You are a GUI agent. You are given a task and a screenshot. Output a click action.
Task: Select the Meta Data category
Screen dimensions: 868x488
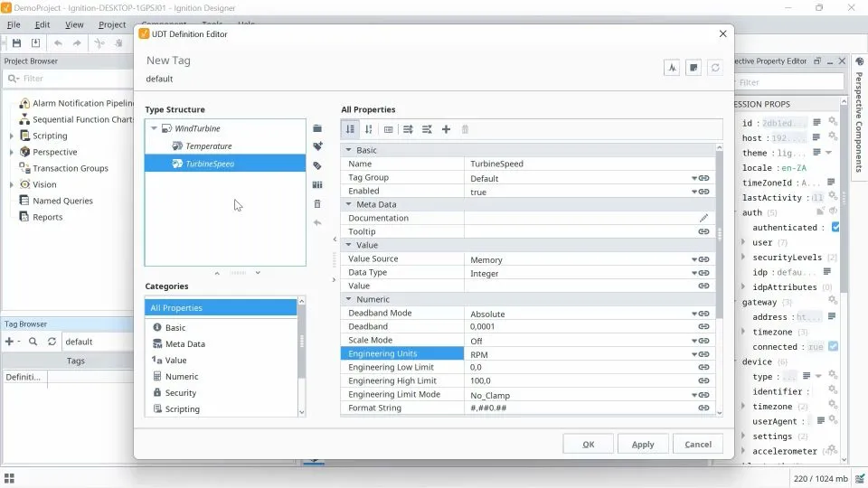184,343
